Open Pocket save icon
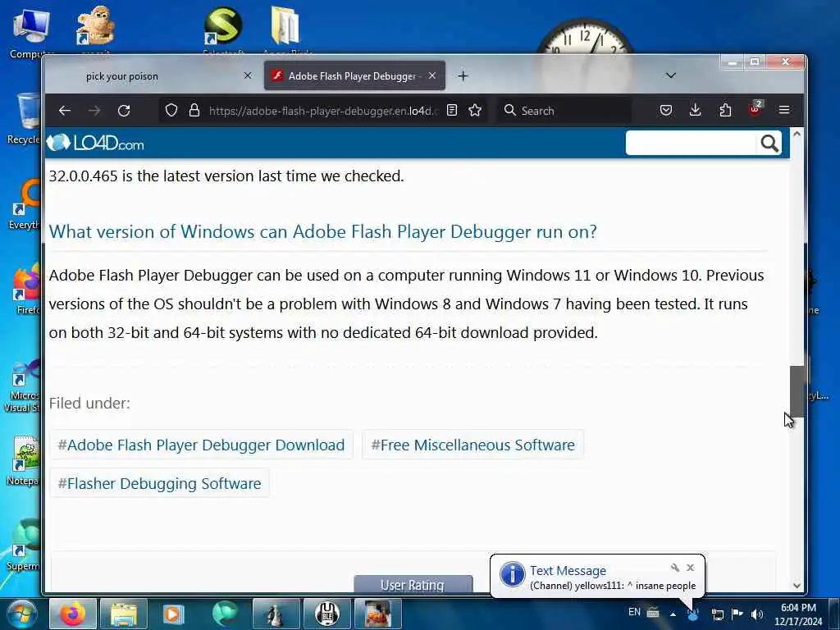The height and width of the screenshot is (630, 840). [666, 111]
